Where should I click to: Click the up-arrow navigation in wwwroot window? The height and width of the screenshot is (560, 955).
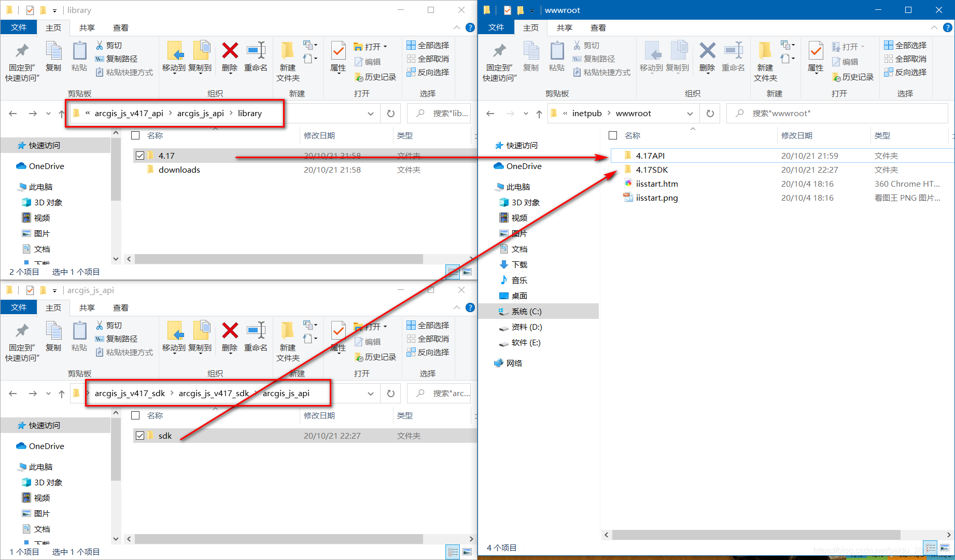[539, 114]
